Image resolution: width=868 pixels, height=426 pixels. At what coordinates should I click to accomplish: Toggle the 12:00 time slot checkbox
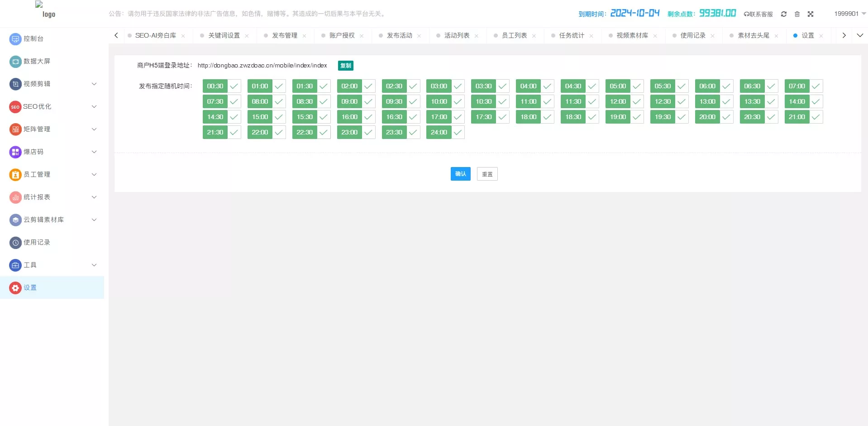click(x=636, y=101)
